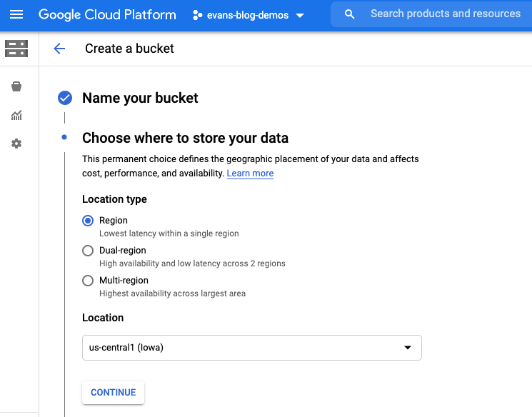532x417 pixels.
Task: Open the Learn more link
Action: (250, 174)
